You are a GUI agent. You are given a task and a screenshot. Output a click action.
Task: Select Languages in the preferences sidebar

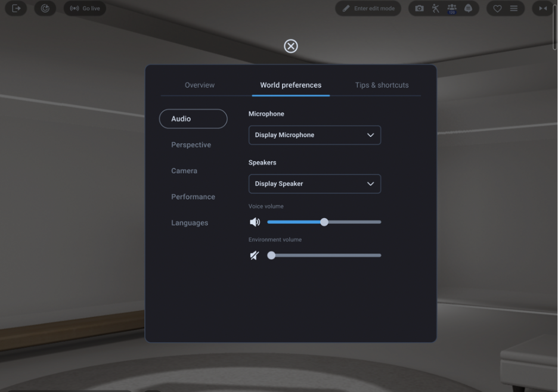tap(189, 222)
